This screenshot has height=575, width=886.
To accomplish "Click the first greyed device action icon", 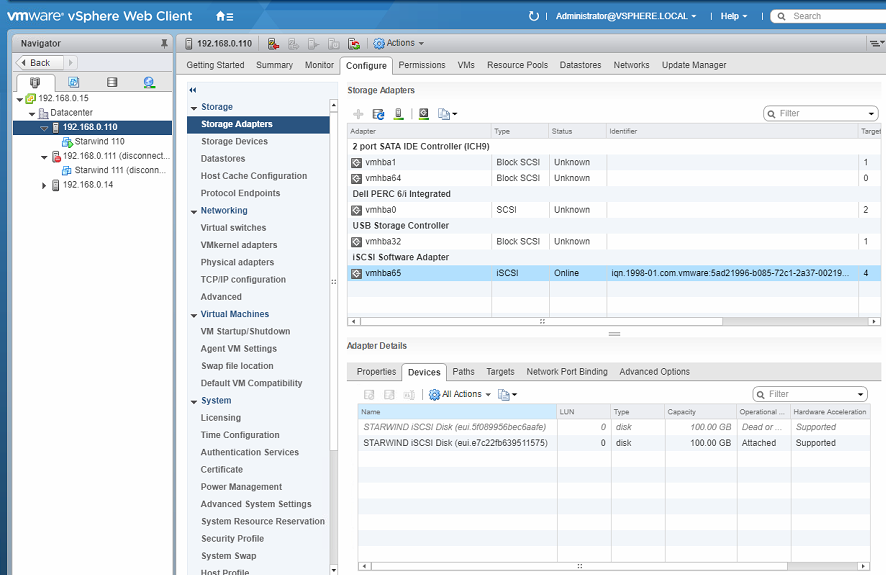I will coord(369,394).
